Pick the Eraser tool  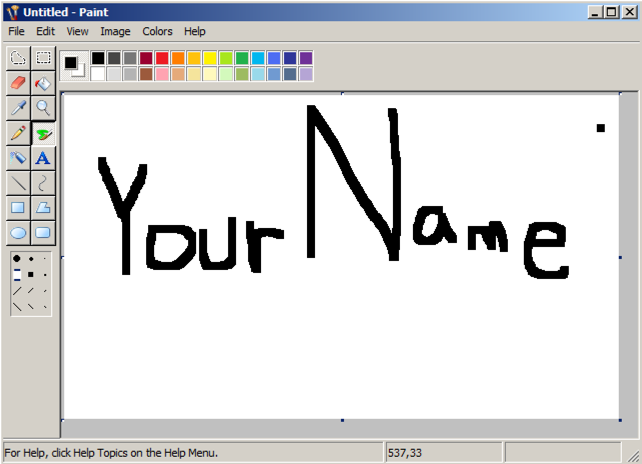coord(18,83)
